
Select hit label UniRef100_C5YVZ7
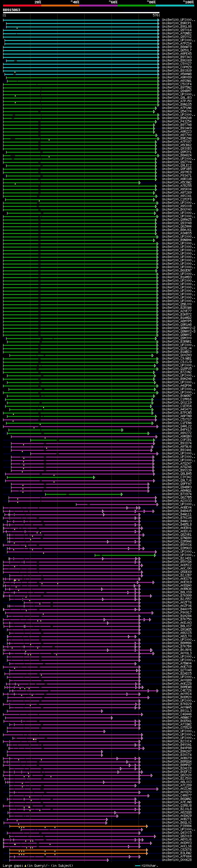point(176,64)
